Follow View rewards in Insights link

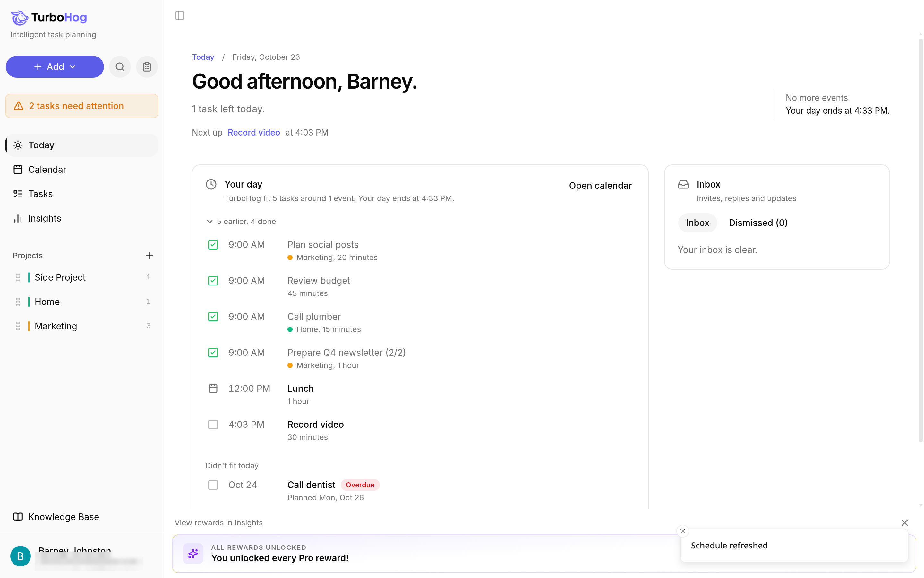pos(218,522)
